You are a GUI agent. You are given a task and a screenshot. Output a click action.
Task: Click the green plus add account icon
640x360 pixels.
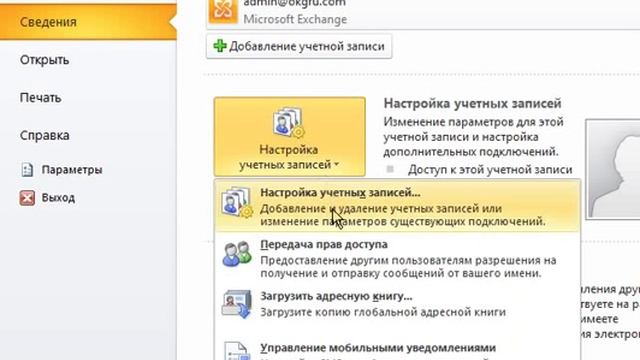coord(220,46)
